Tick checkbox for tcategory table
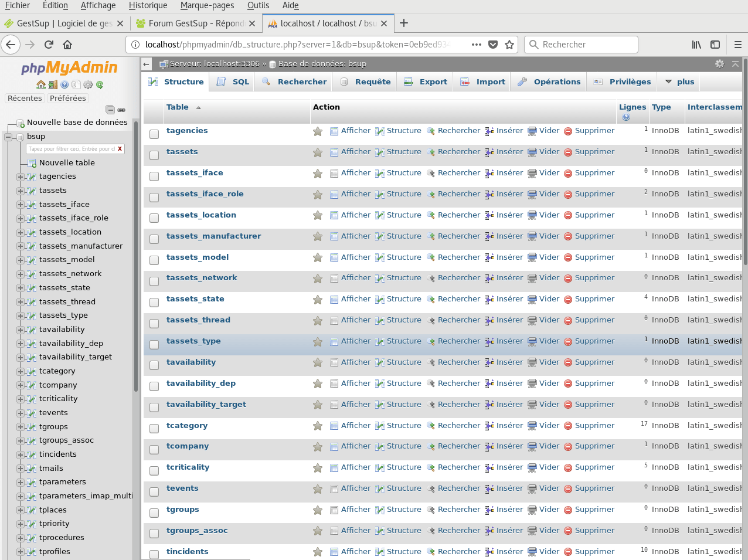The height and width of the screenshot is (560, 748). click(154, 429)
